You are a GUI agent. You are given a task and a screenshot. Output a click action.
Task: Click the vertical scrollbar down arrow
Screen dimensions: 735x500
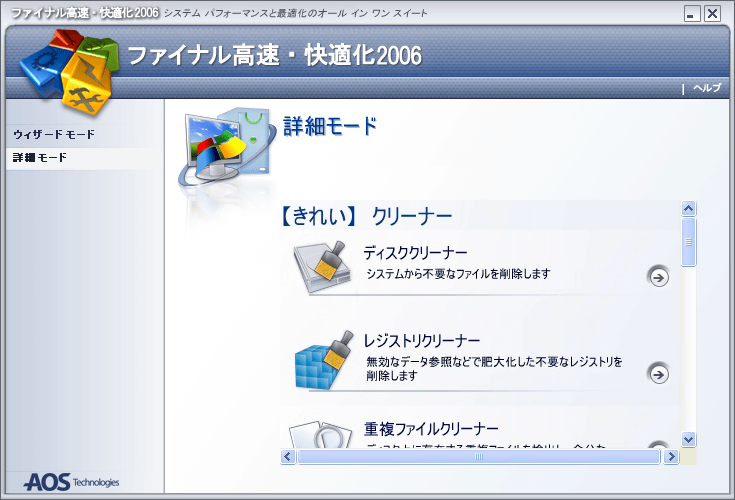(x=689, y=440)
